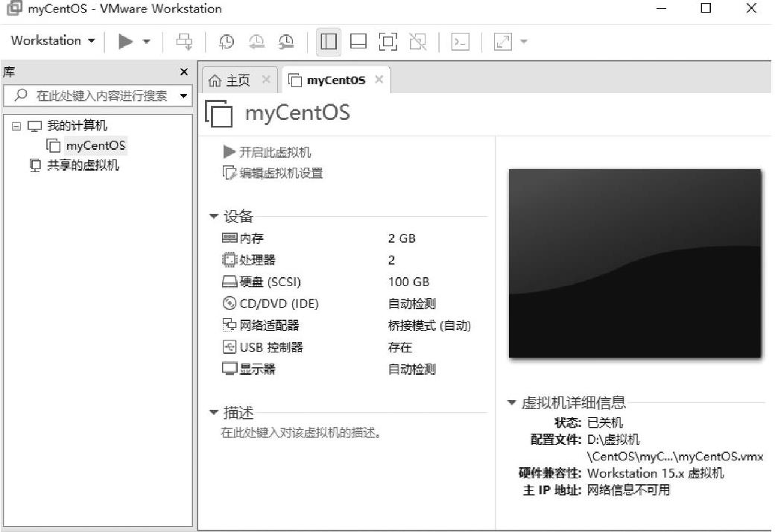The width and height of the screenshot is (775, 532).
Task: Open the console view icon
Action: (x=461, y=42)
